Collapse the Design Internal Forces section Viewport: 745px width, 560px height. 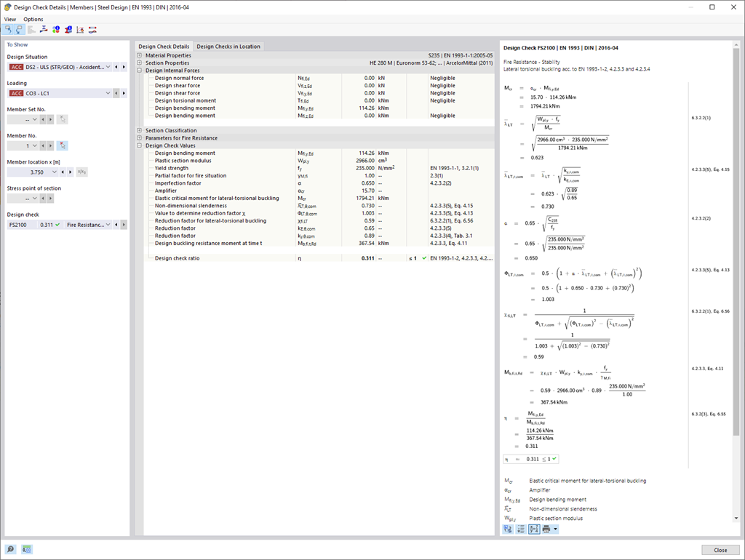(x=139, y=71)
